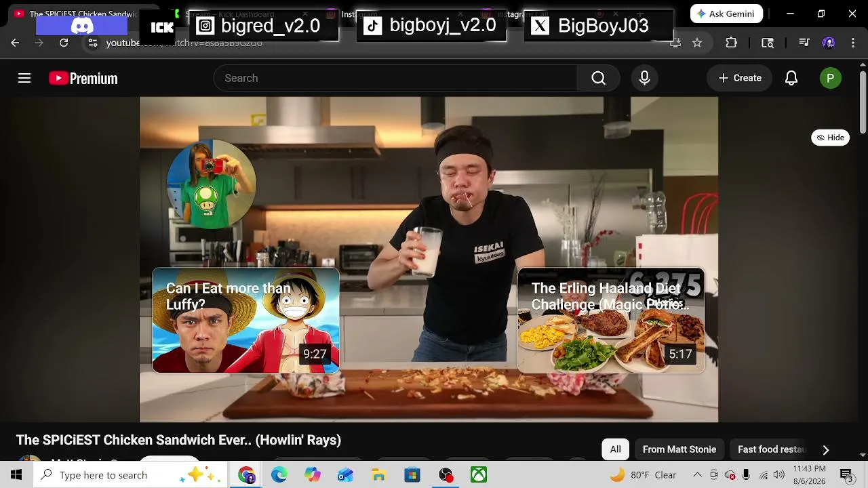
Task: Open the Windows notification center icon
Action: tap(846, 475)
